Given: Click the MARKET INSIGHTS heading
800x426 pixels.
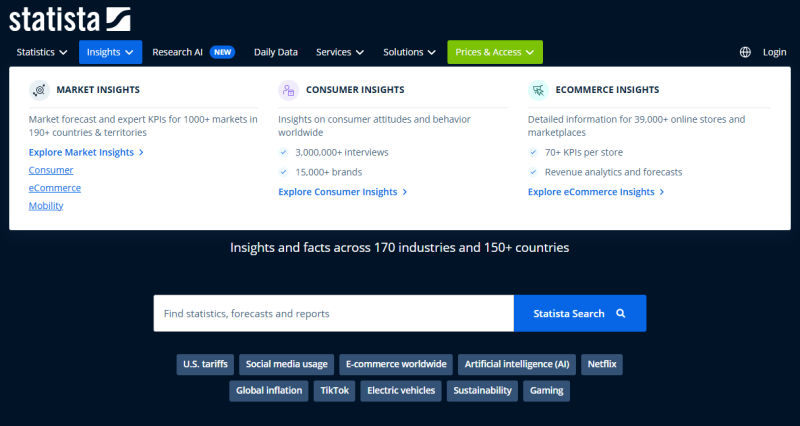Looking at the screenshot, I should [98, 90].
